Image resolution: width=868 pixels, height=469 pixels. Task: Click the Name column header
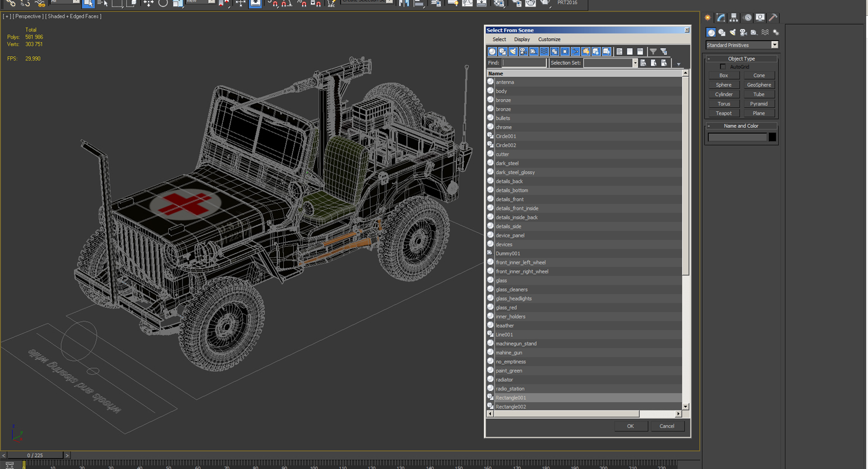click(584, 73)
